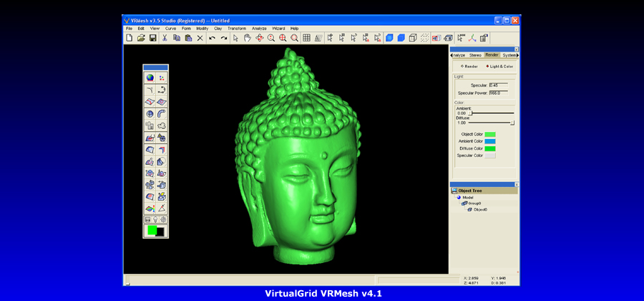Save with the floppy disk icon
Viewport: 644px width, 301px height.
point(152,38)
